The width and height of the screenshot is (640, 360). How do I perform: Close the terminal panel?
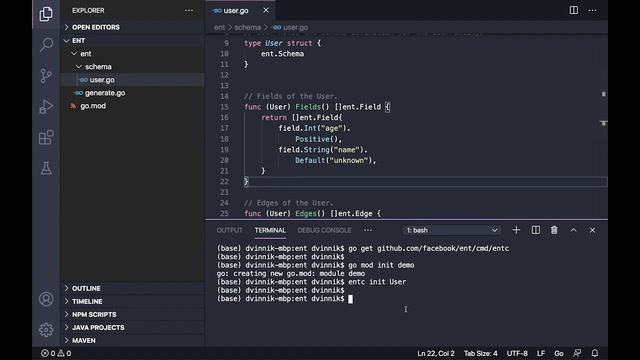pos(592,230)
